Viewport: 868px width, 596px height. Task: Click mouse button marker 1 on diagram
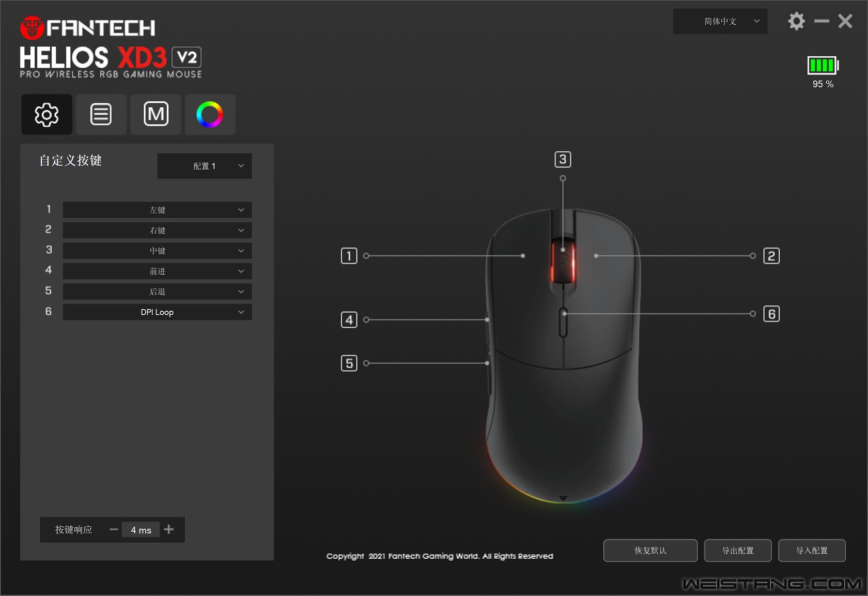[x=349, y=256]
